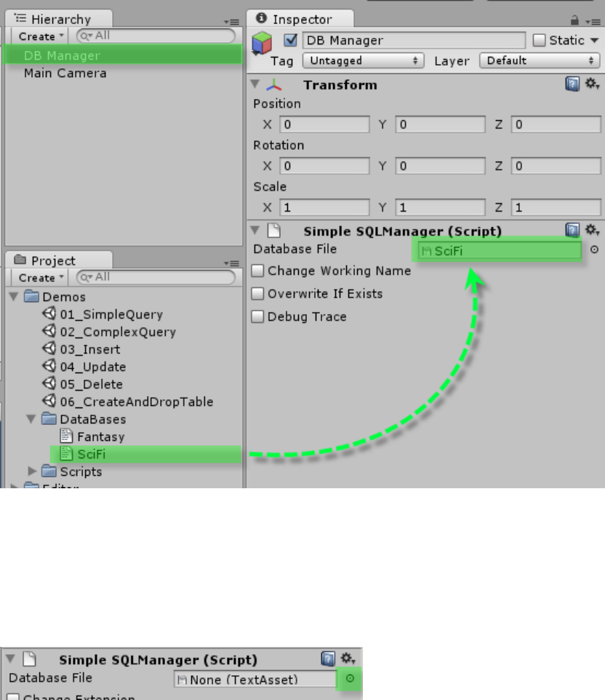The image size is (605, 700).
Task: Collapse the Demos folder
Action: [13, 296]
